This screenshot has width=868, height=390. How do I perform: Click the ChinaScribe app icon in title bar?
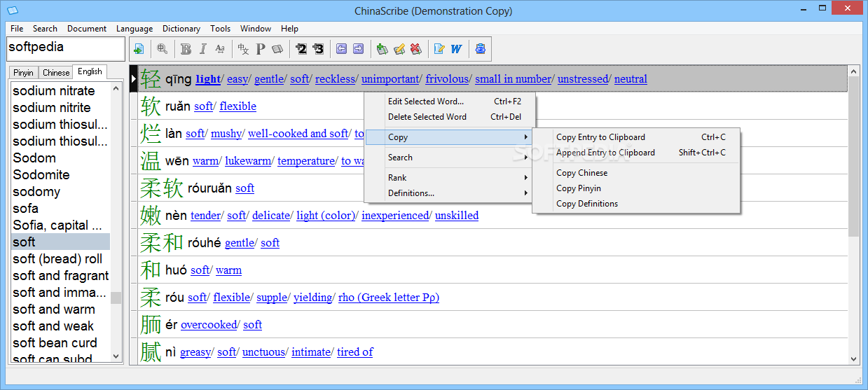(x=12, y=11)
